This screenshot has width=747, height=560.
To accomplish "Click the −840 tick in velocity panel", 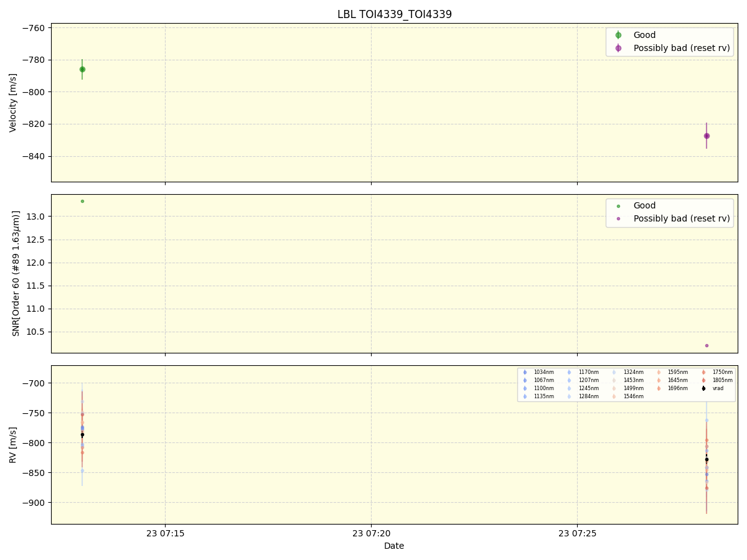I will point(32,156).
